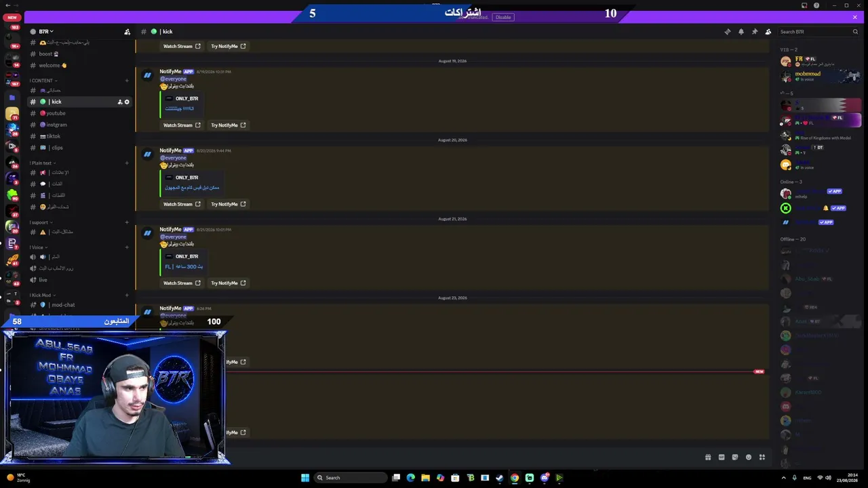Open the mod-chat channel

coord(79,305)
